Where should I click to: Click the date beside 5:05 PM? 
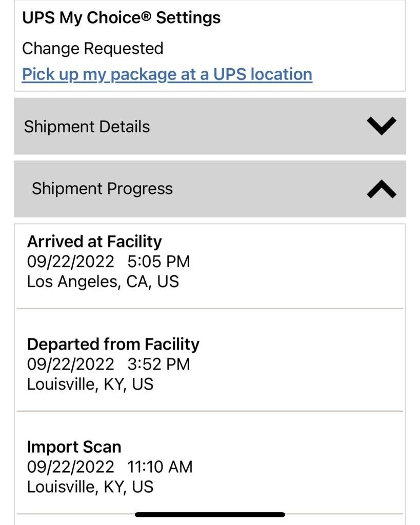[x=70, y=261]
